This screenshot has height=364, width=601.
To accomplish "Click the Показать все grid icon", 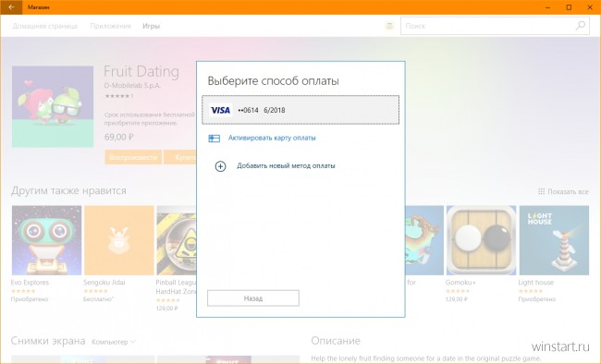I will click(541, 191).
